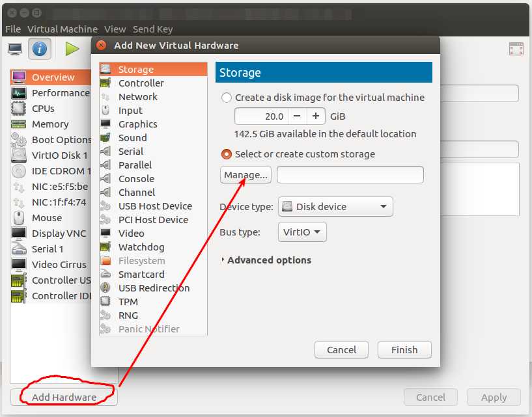Toggle fullscreen icon in main window toolbar
The height and width of the screenshot is (417, 532).
pyautogui.click(x=516, y=49)
